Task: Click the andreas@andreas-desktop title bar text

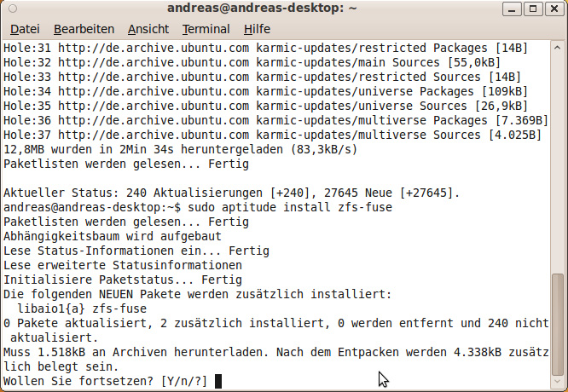Action: coord(262,8)
